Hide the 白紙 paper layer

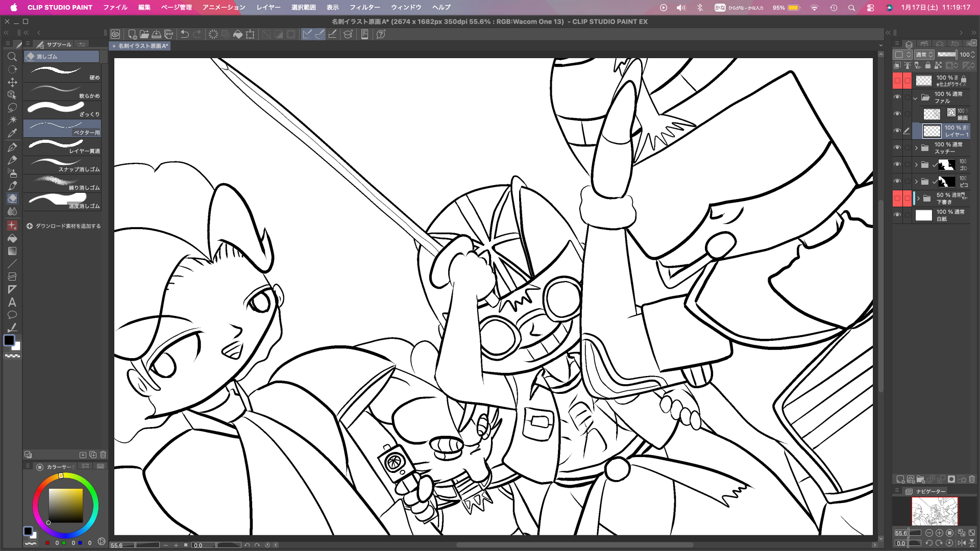coord(897,215)
